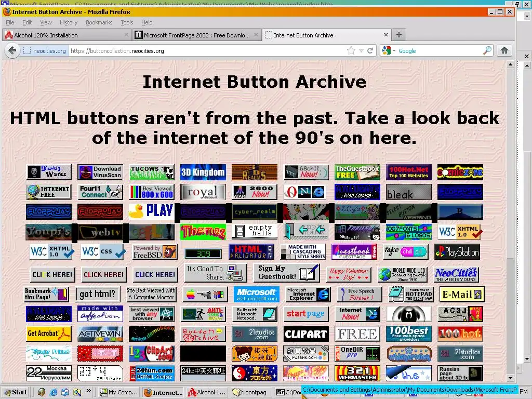The image size is (532, 399).
Task: Open the Tools menu
Action: click(127, 22)
